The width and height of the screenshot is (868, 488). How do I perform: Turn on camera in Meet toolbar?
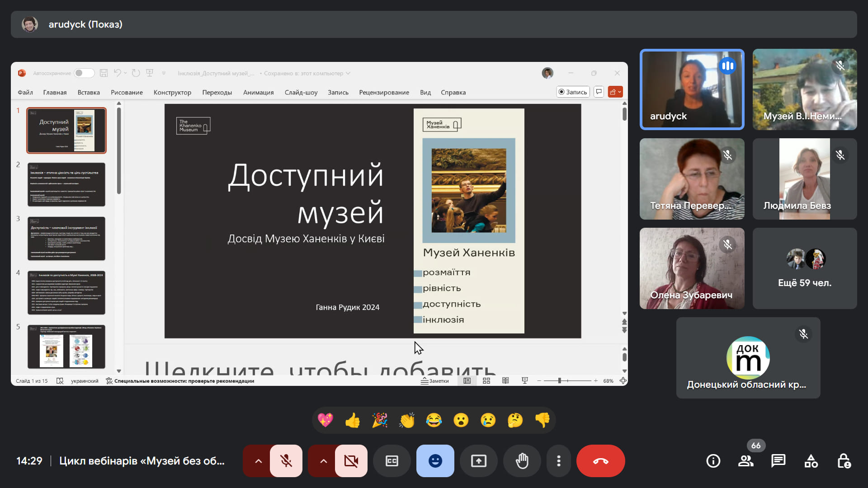pos(351,461)
